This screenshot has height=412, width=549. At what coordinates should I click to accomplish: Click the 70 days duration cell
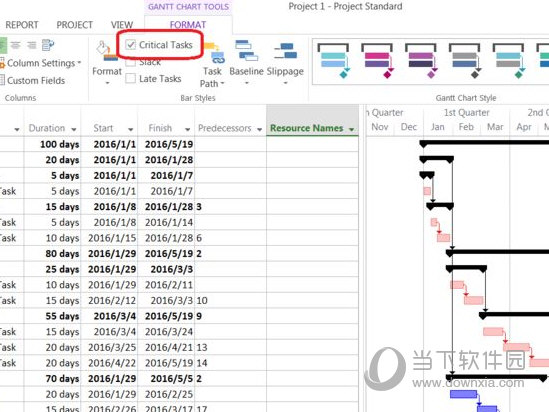[53, 378]
